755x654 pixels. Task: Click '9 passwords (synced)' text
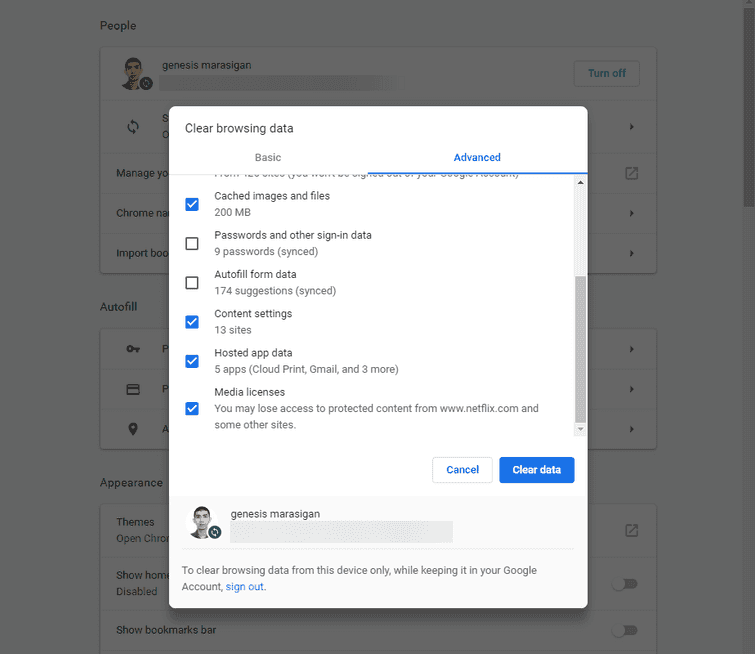266,251
